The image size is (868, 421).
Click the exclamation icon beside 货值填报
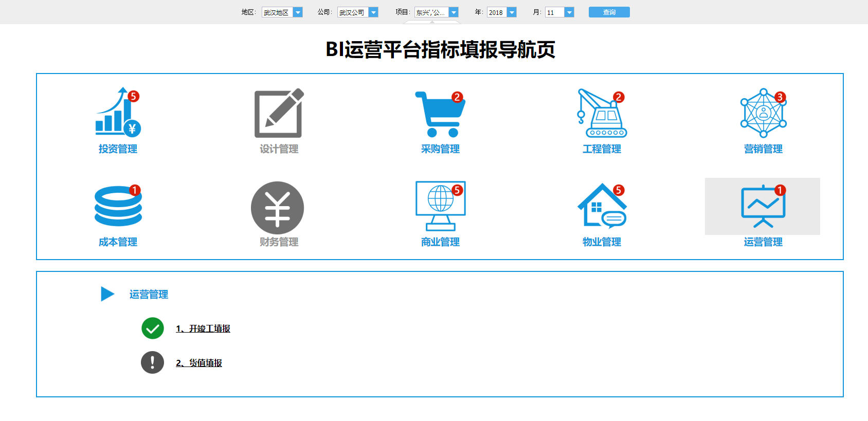point(153,362)
